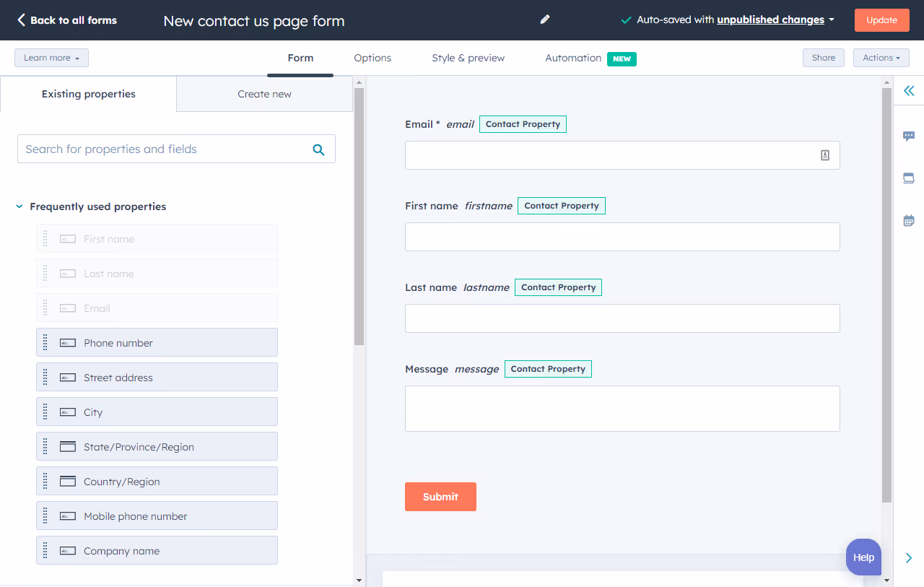Click the calendar icon in right sidebar

(x=908, y=220)
